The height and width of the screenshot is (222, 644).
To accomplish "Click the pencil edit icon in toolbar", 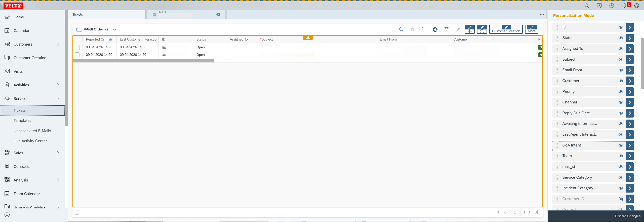I will coord(458,29).
